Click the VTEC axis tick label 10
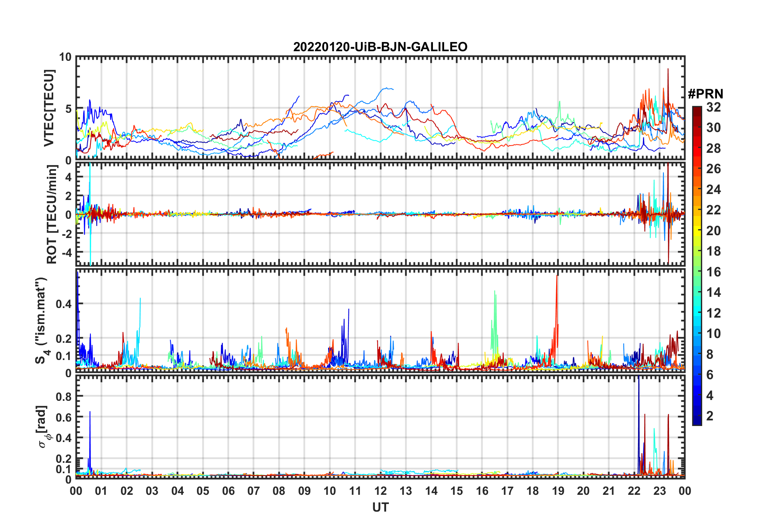 coord(66,57)
